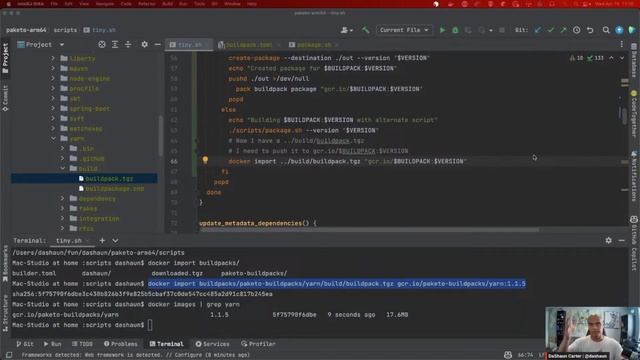Open the Code With Me user dropdown
Screen dimensions: 640x360
[347, 30]
